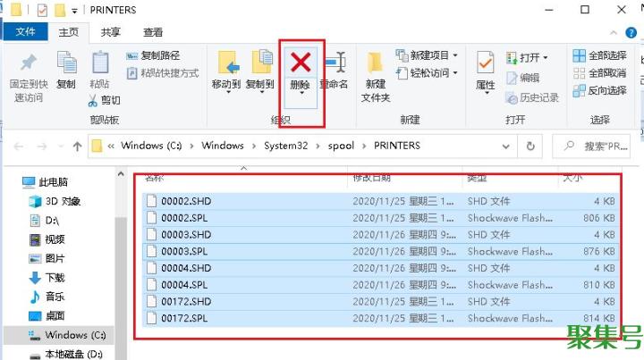Click the Rename icon
This screenshot has width=644, height=360.
(335, 64)
